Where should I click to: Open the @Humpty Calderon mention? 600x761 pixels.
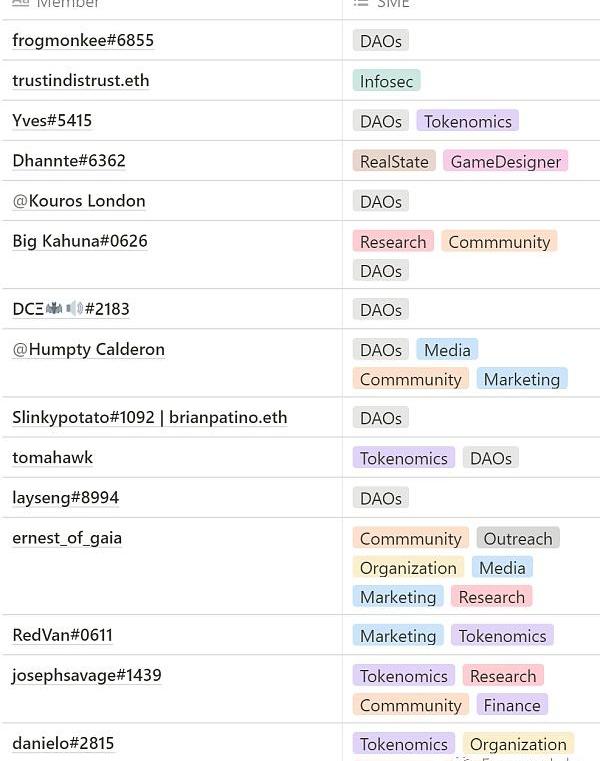[88, 350]
